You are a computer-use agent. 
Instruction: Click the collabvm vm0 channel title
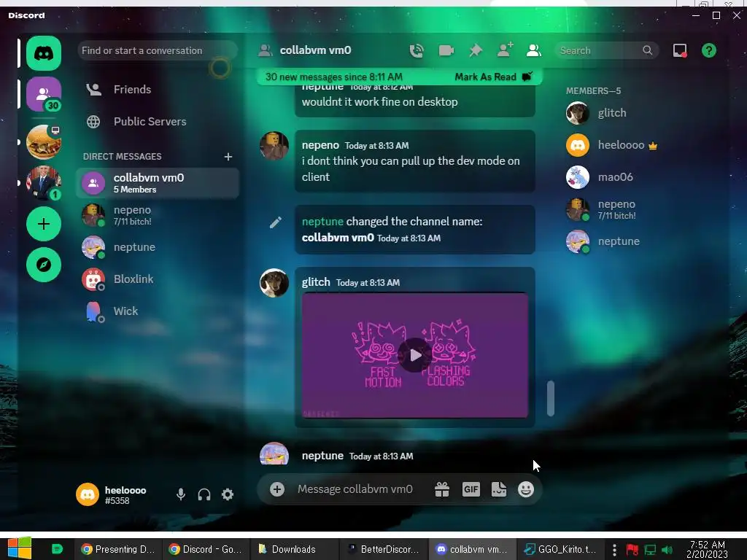315,50
